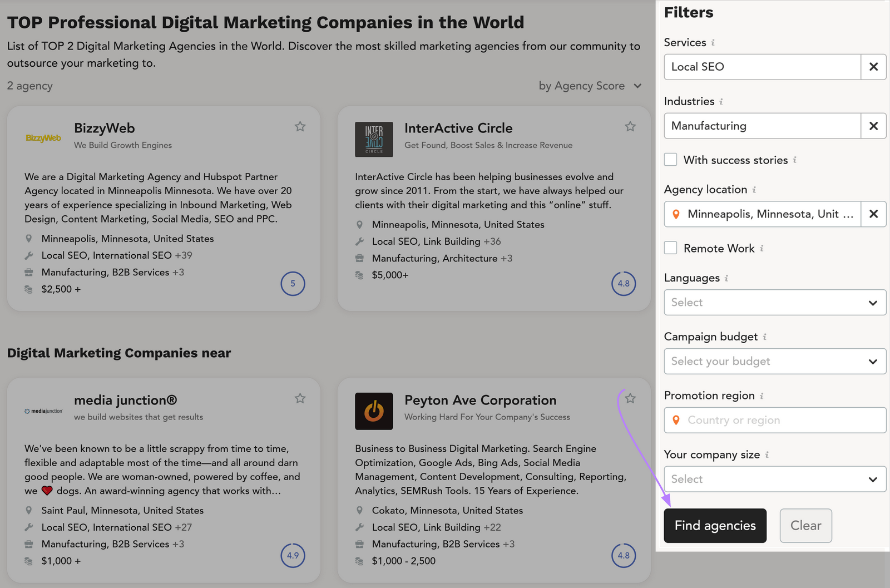Viewport: 890px width, 588px height.
Task: Star the BizzyWeb agency card
Action: (x=300, y=126)
